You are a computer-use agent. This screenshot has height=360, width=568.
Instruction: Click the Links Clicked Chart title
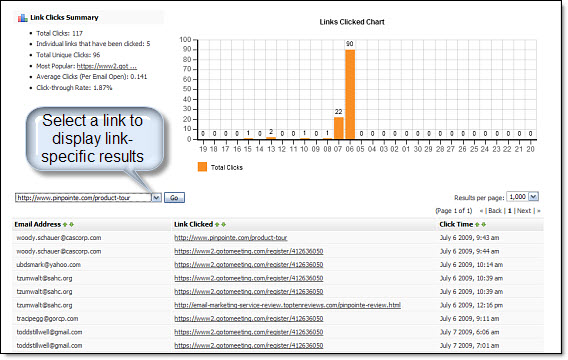coord(352,22)
